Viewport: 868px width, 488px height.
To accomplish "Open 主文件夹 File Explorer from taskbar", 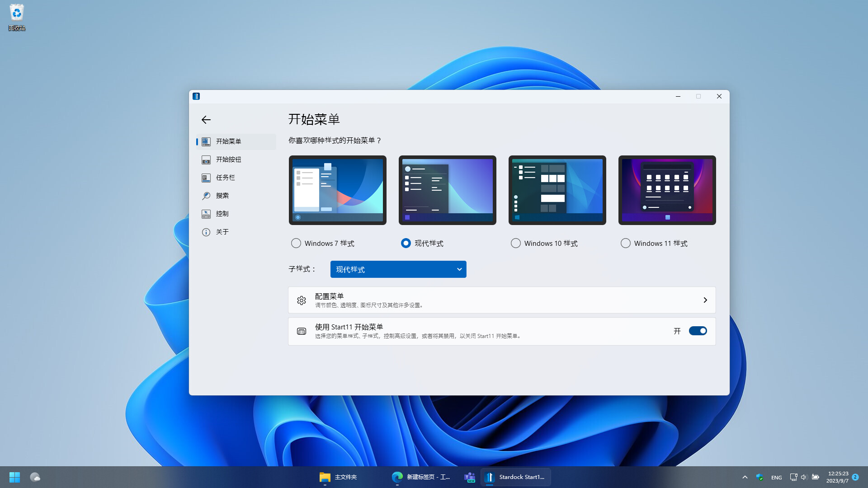I will [339, 477].
